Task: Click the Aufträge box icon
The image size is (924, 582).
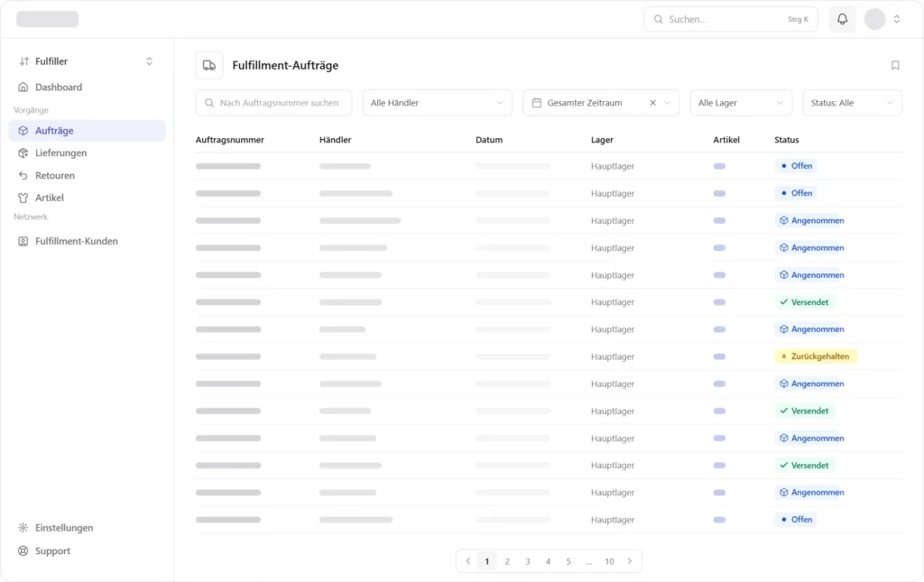Action: 23,131
